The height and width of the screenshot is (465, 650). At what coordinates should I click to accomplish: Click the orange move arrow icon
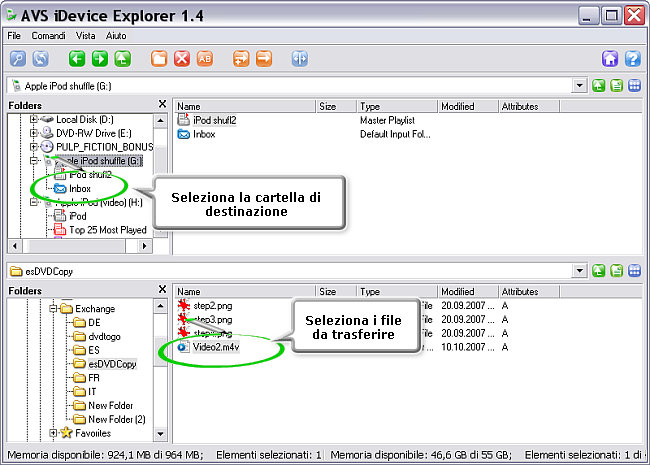pos(264,58)
